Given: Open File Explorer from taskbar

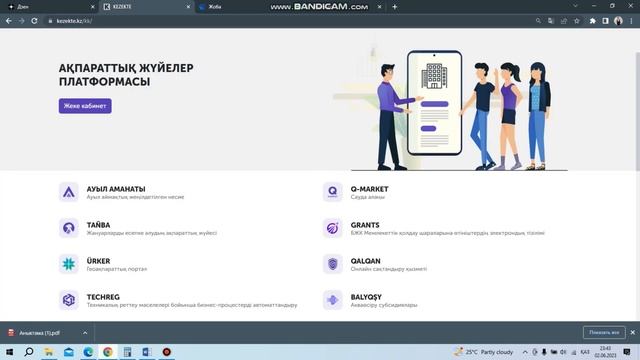Looking at the screenshot, I should (x=49, y=351).
